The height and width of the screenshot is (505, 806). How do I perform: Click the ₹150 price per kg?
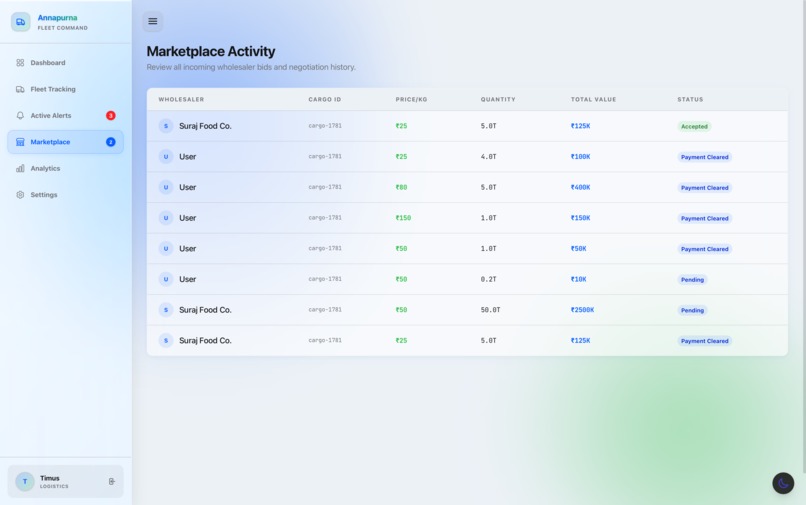(403, 218)
